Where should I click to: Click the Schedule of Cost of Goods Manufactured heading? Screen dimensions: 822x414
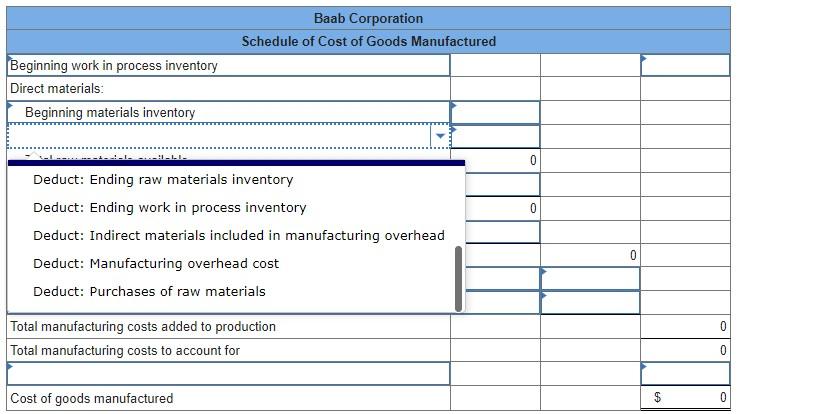click(369, 41)
